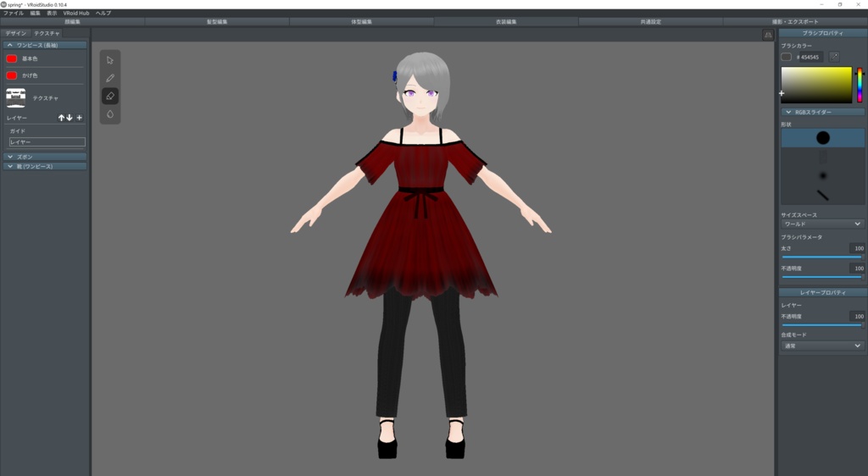Click the icon at viewport top-right corner

tap(768, 35)
